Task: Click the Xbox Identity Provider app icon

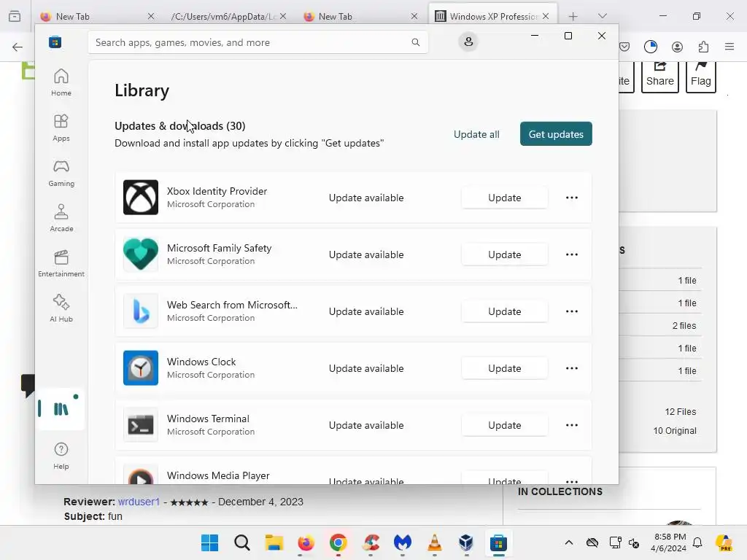Action: click(x=141, y=197)
